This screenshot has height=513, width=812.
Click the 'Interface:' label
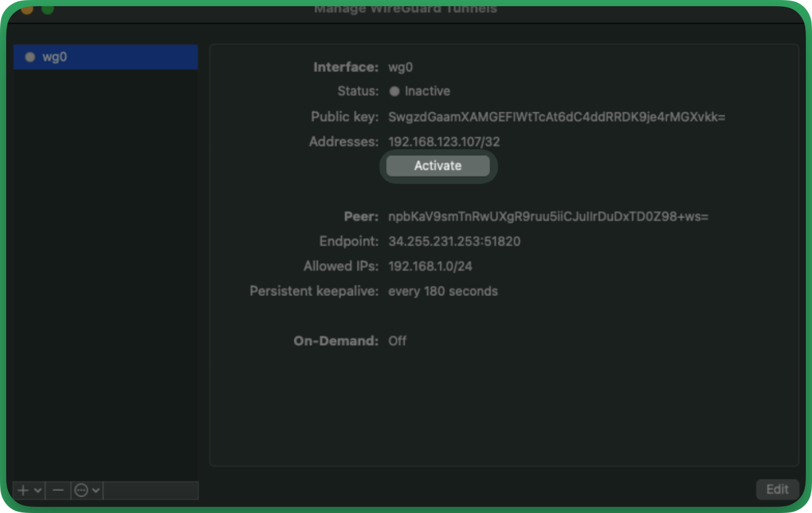click(x=346, y=67)
